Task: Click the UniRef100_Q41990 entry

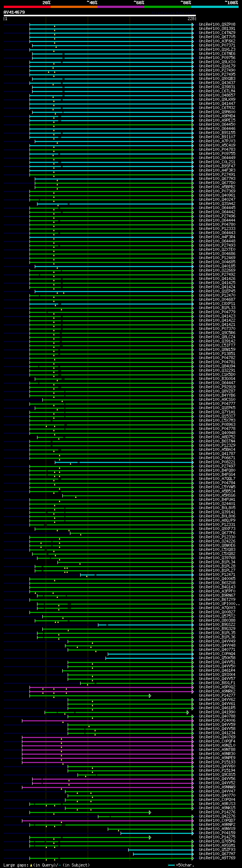Action: (217, 712)
